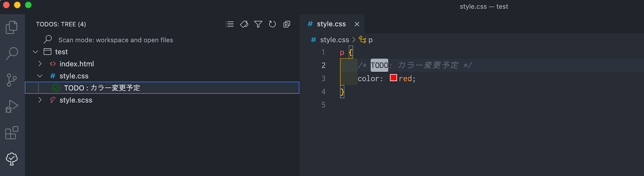This screenshot has height=176, width=644.
Task: Expand the style.scss tree node
Action: [x=40, y=100]
